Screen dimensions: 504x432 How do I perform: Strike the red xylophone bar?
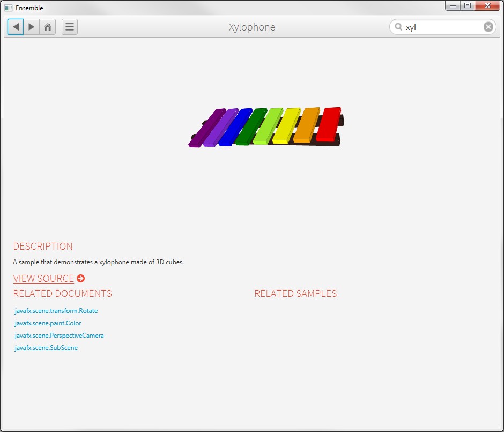point(328,124)
